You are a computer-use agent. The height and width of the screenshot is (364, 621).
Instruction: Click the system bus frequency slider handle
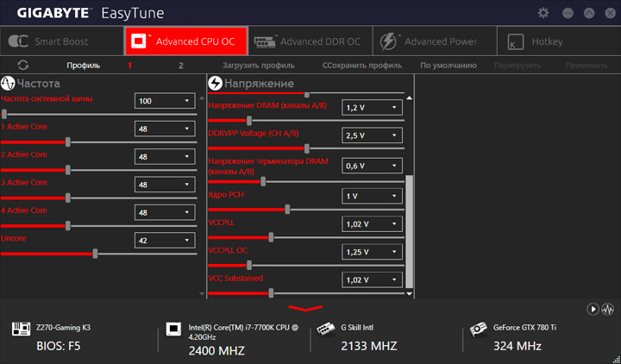point(4,115)
